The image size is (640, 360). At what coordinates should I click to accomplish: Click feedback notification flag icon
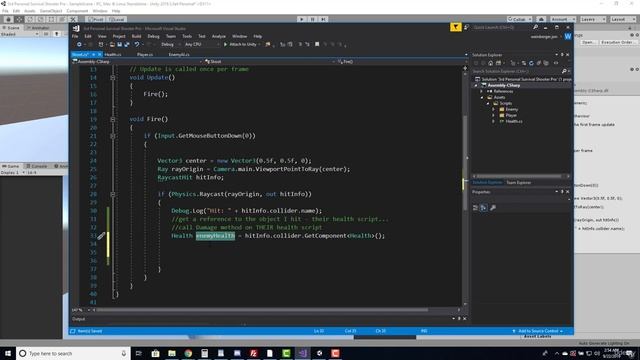click(456, 27)
